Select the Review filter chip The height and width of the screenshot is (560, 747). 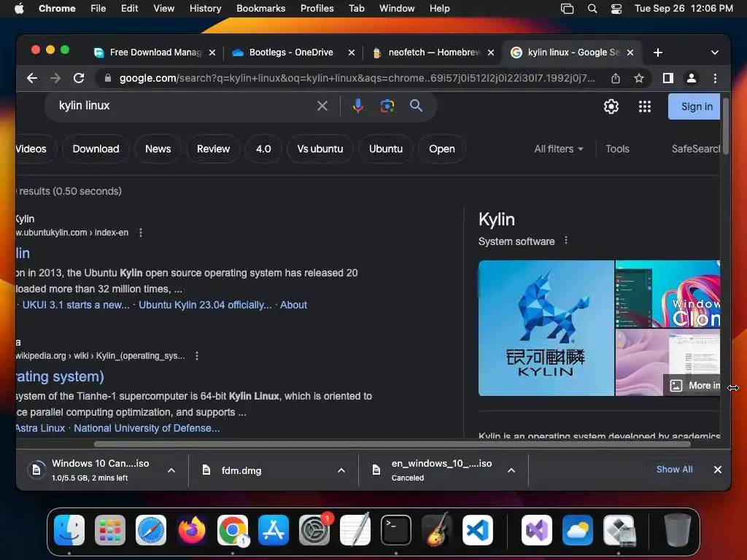pos(214,149)
